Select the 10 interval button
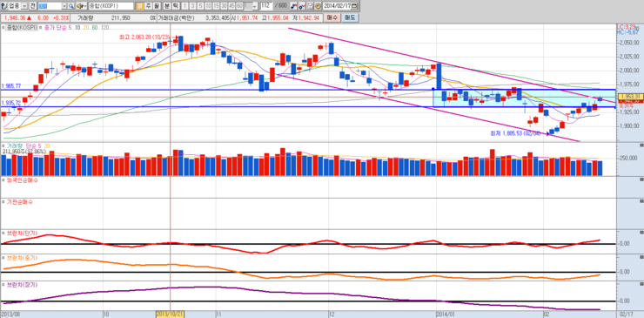 click(208, 6)
